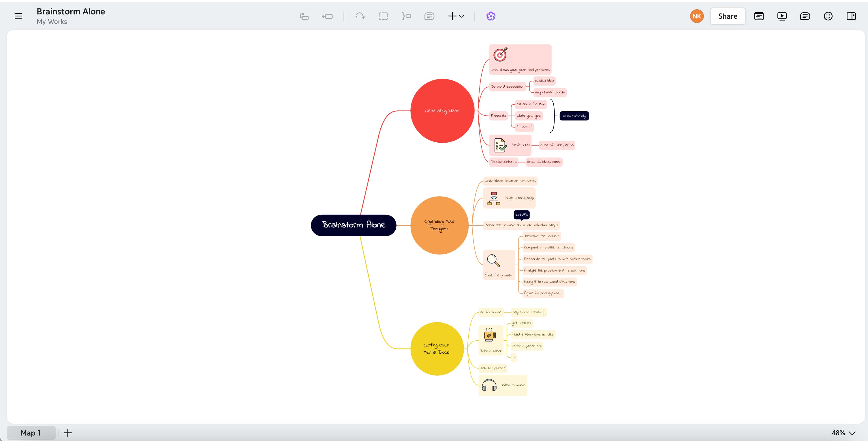
Task: Toggle the outliner view icon
Action: (x=759, y=16)
